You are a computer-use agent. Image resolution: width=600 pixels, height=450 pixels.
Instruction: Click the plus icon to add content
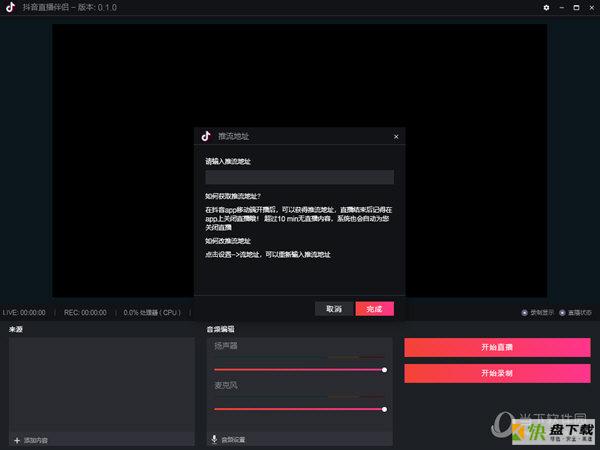click(x=17, y=440)
